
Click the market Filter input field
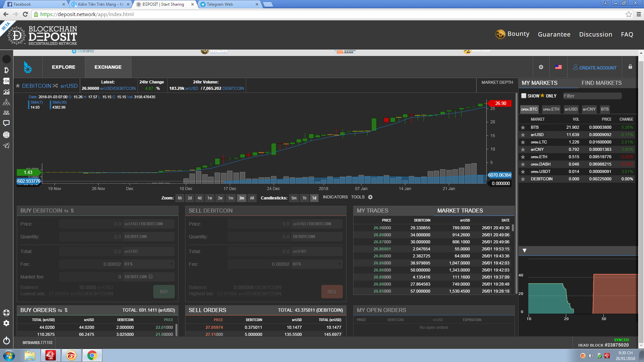[x=592, y=96]
